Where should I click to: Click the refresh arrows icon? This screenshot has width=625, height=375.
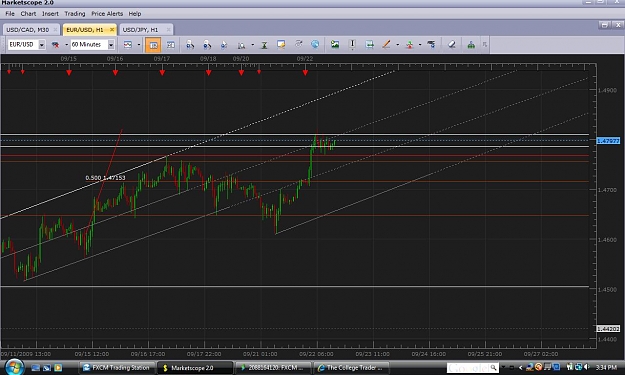coord(298,44)
